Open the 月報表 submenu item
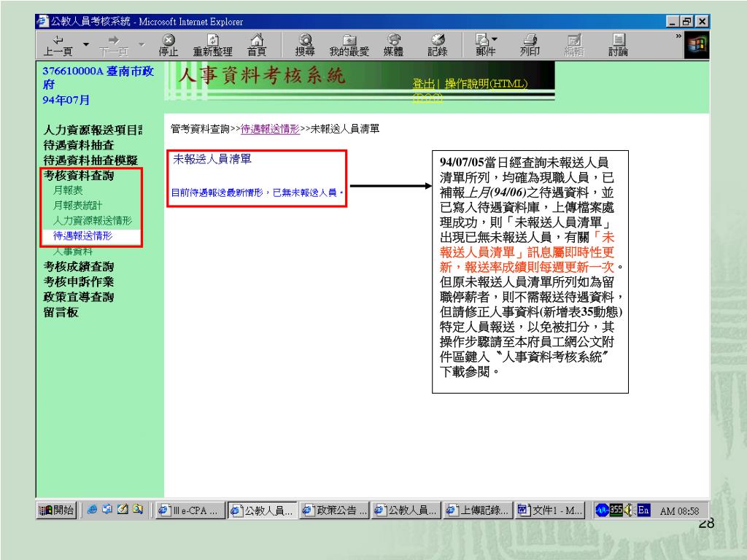Viewport: 747px width, 560px height. [68, 190]
